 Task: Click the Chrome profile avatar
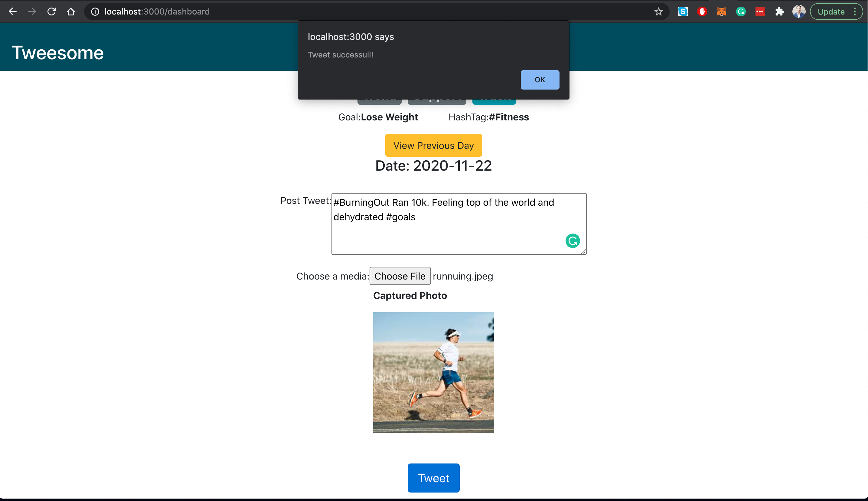798,12
